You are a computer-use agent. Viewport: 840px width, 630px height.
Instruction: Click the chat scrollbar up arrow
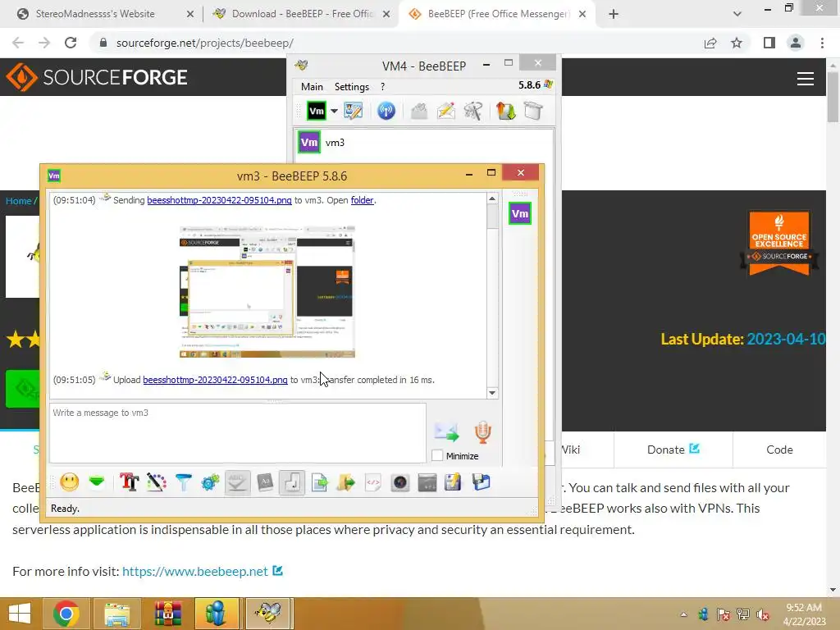point(492,199)
